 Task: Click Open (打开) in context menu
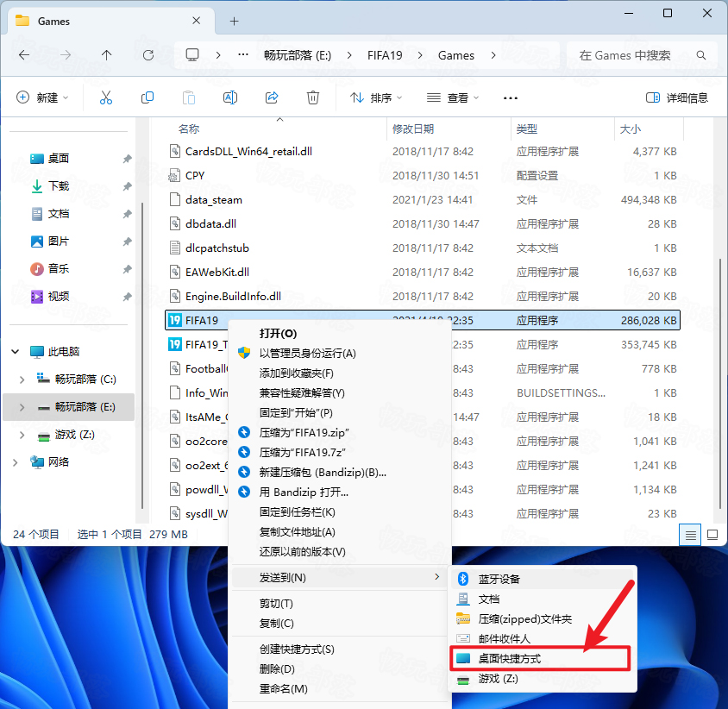tap(341, 334)
